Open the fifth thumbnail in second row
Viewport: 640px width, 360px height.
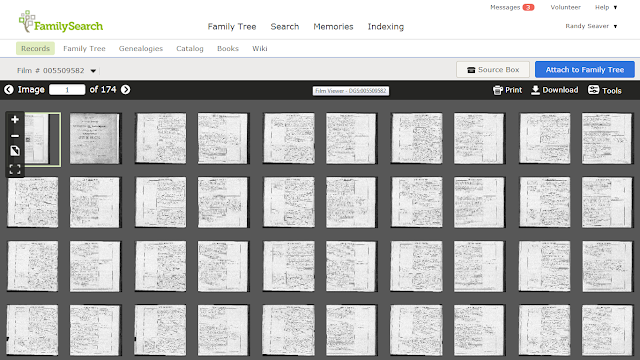289,202
